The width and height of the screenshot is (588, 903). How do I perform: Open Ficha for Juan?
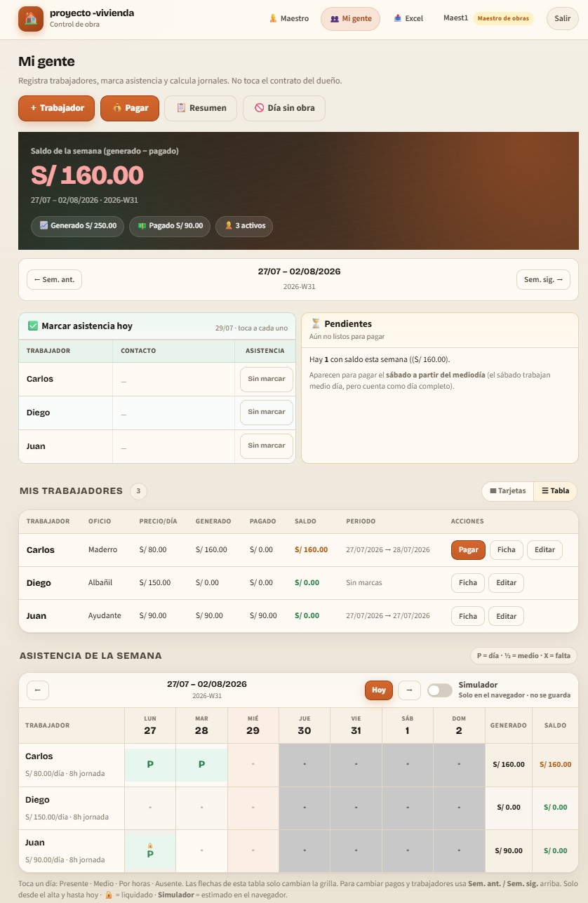468,616
